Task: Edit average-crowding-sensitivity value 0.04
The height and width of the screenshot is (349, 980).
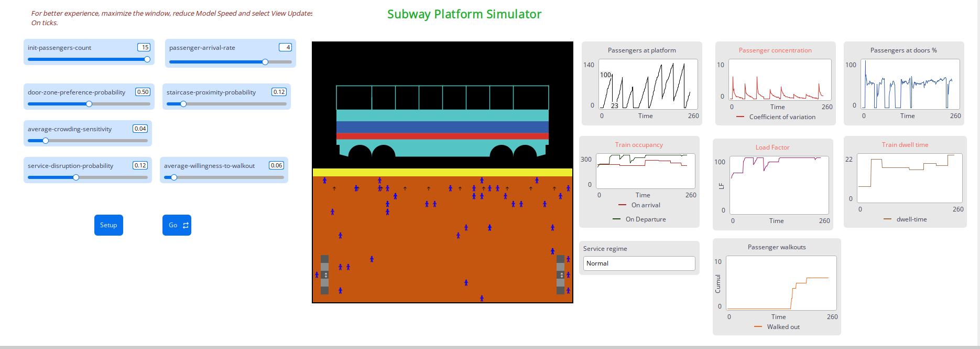Action: (x=140, y=129)
